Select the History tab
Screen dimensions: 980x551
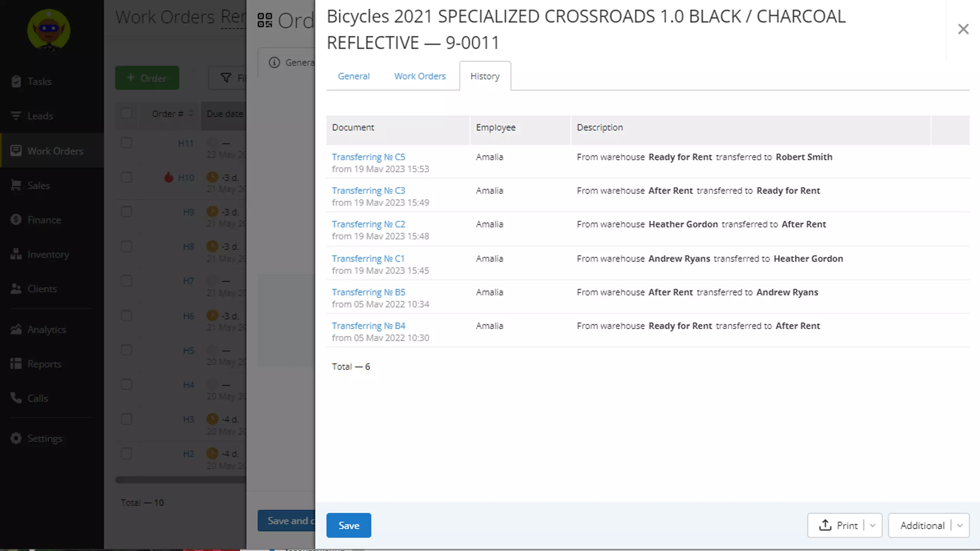[x=485, y=76]
